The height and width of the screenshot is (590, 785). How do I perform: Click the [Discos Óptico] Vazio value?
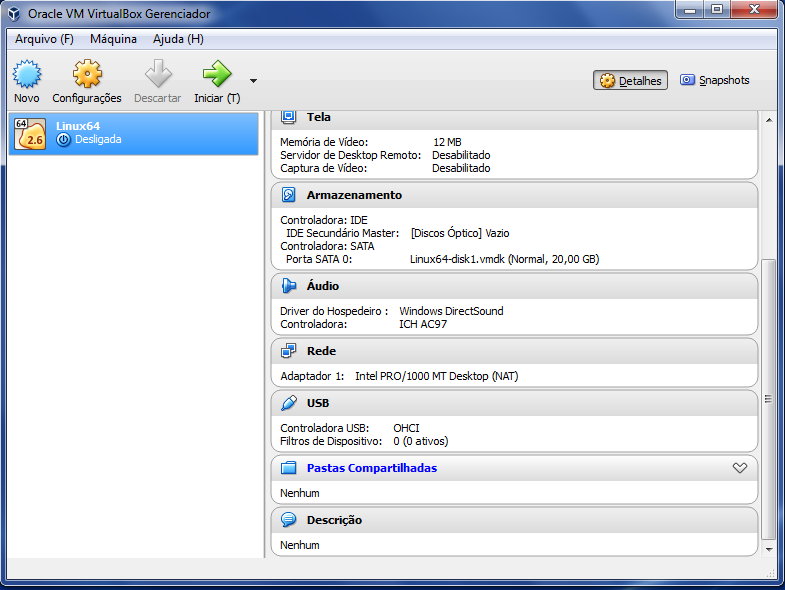pyautogui.click(x=460, y=233)
